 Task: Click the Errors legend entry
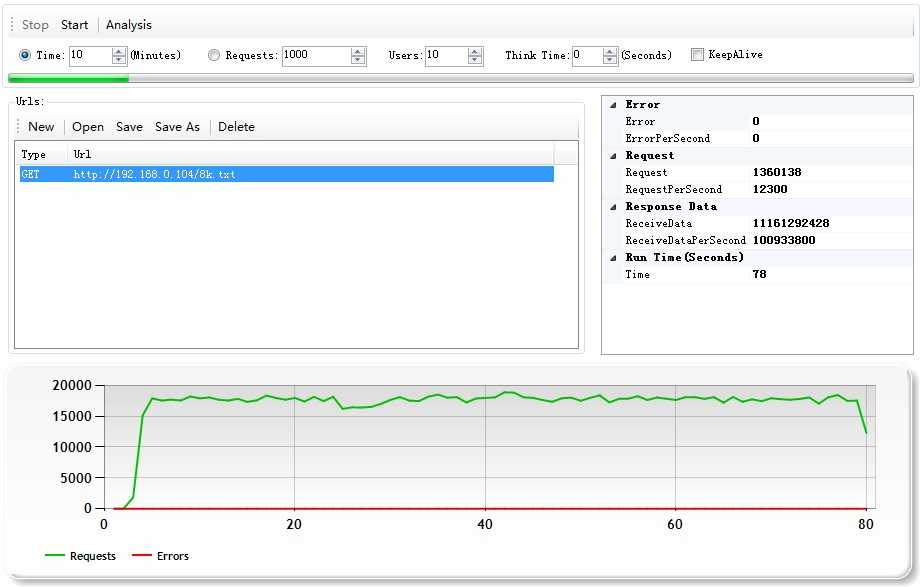160,556
